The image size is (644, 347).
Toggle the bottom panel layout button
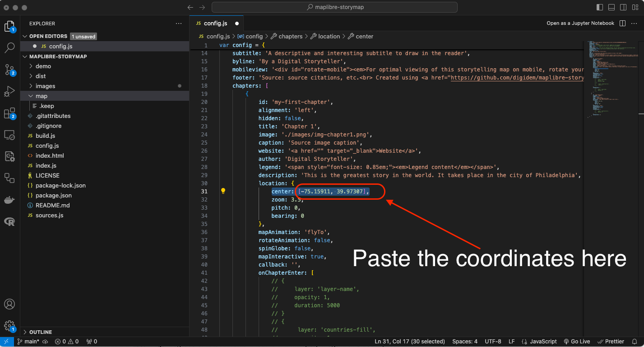(x=612, y=8)
